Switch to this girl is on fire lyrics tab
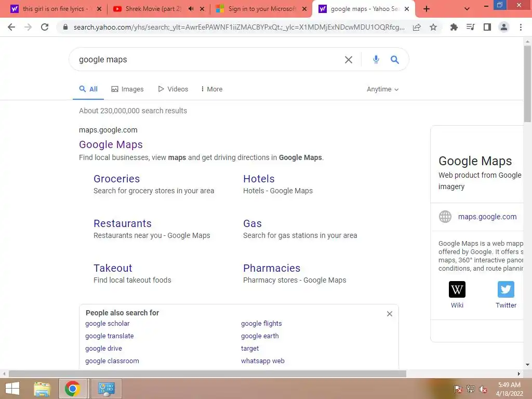 (x=54, y=9)
